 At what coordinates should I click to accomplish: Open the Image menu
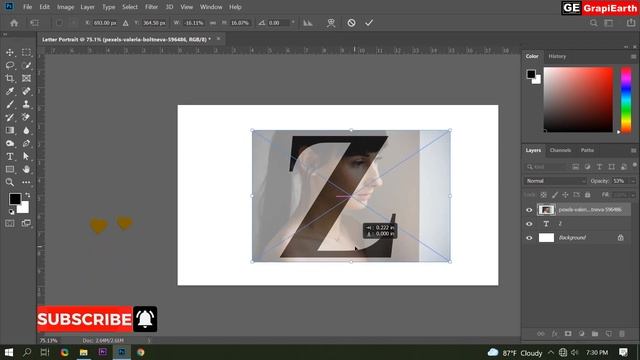[x=65, y=7]
